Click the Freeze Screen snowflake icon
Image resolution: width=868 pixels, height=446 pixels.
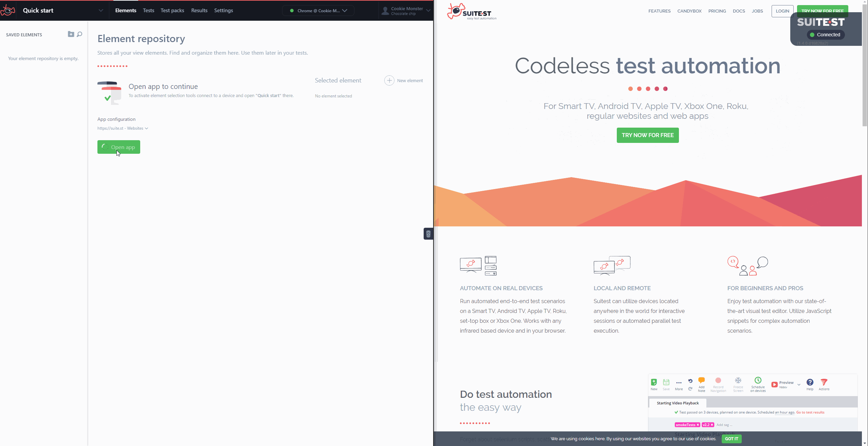coord(738,380)
